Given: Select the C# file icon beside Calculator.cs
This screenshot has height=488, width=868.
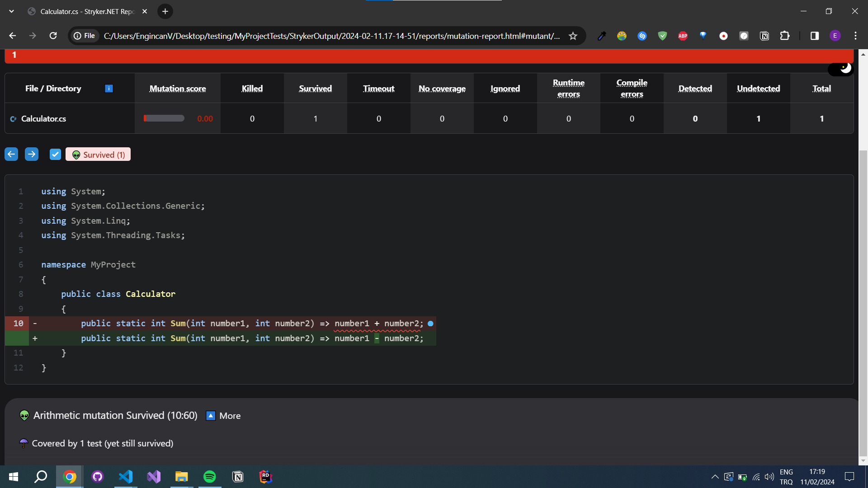Looking at the screenshot, I should pos(12,119).
